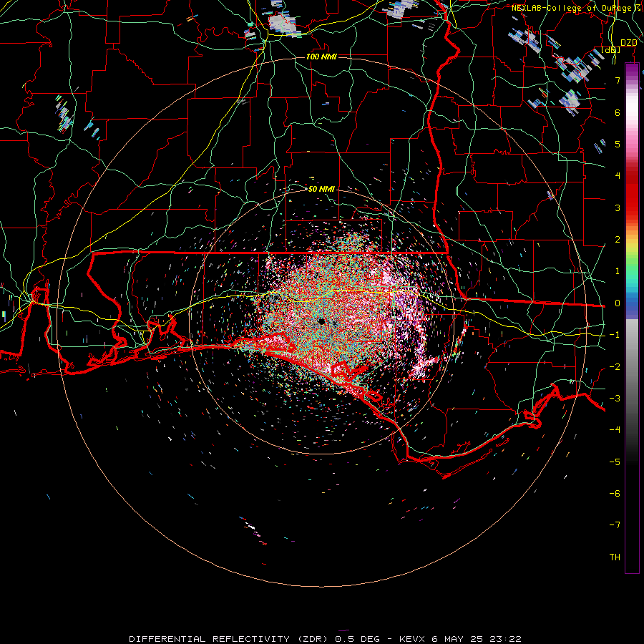Click the 6 value on the color scale
The height and width of the screenshot is (644, 644).
pyautogui.click(x=618, y=112)
